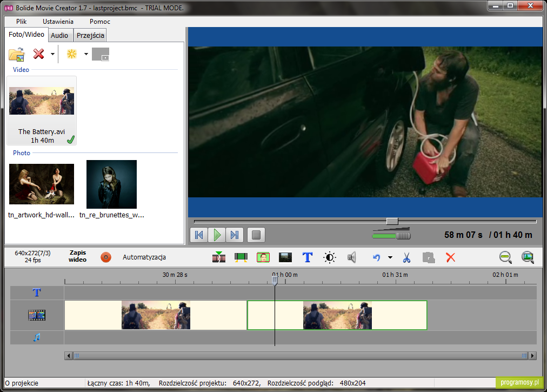Switch to the Przejścia tab
The height and width of the screenshot is (392, 547).
[x=90, y=35]
